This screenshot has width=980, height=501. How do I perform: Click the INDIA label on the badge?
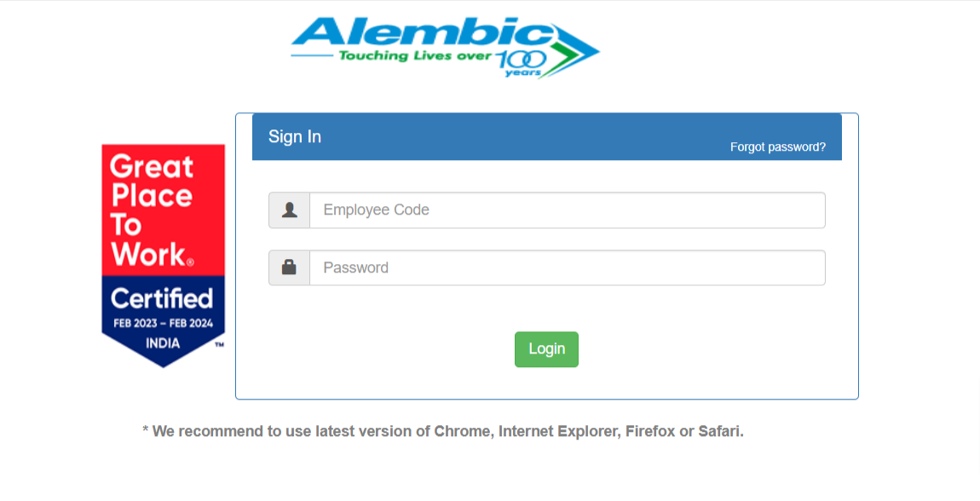[163, 343]
